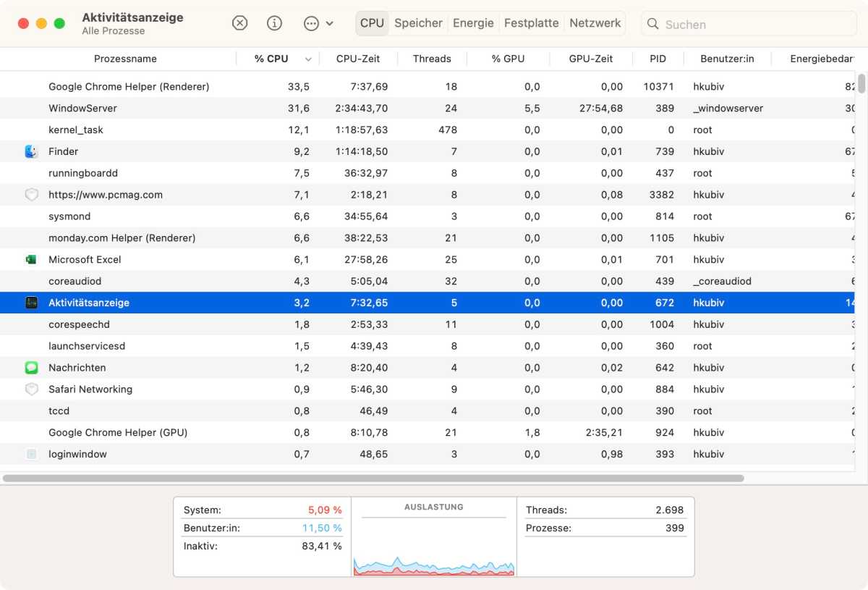This screenshot has width=868, height=590.
Task: Click CPU-Zeit value 1:18:57,63
Action: coord(362,130)
